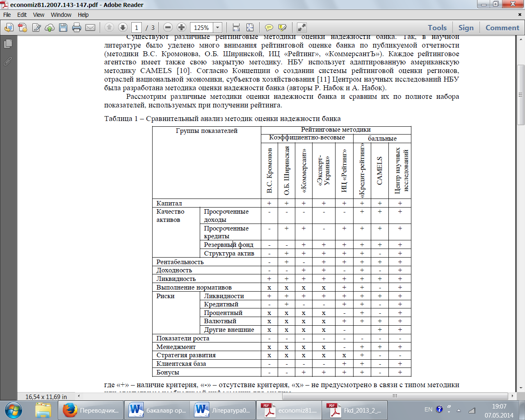This screenshot has width=525, height=420.
Task: Switch to Word бакалавр taskbar window
Action: coord(157,410)
